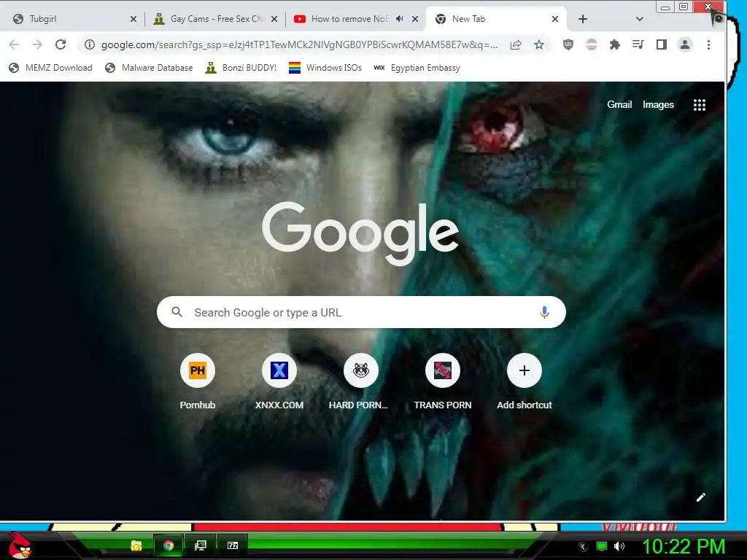Open the Extensions puzzle menu
The height and width of the screenshot is (560, 747).
614,44
